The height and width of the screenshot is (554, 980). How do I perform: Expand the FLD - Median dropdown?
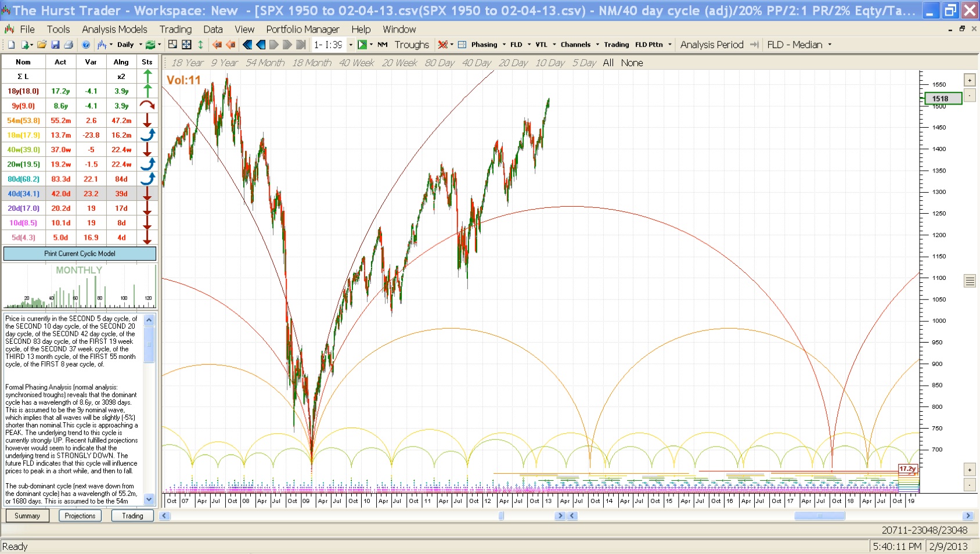[x=830, y=45]
